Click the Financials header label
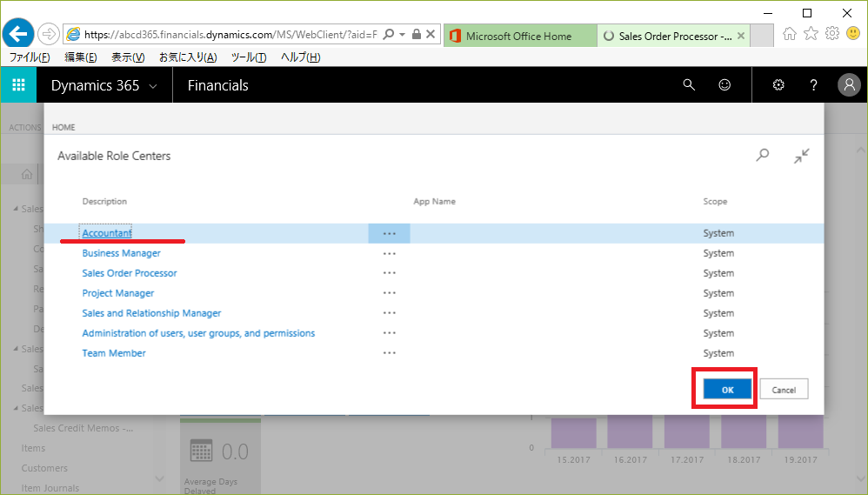This screenshot has width=868, height=495. point(218,85)
